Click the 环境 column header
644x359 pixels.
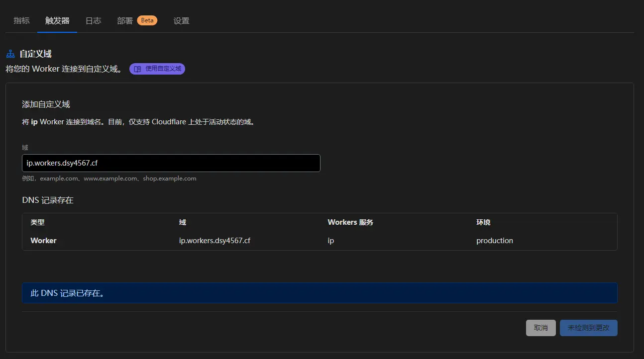click(x=483, y=222)
